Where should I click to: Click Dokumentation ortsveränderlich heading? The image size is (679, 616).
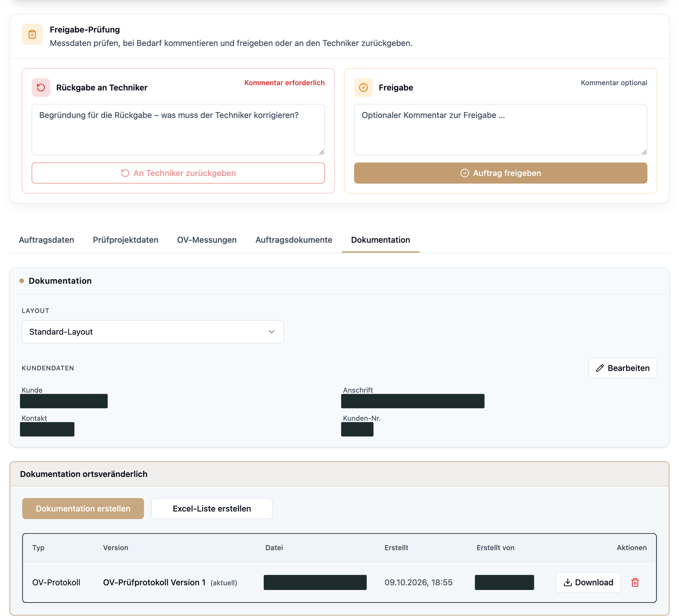click(x=84, y=474)
